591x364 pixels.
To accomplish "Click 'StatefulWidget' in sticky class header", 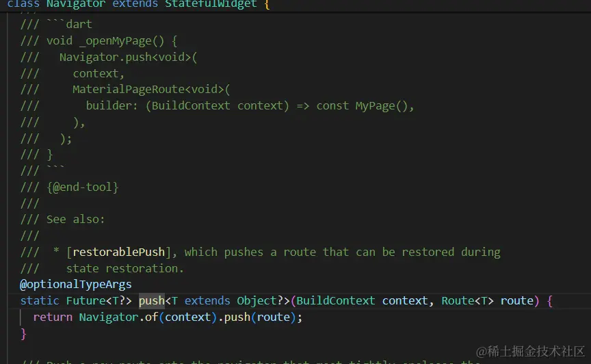I will coord(211,4).
